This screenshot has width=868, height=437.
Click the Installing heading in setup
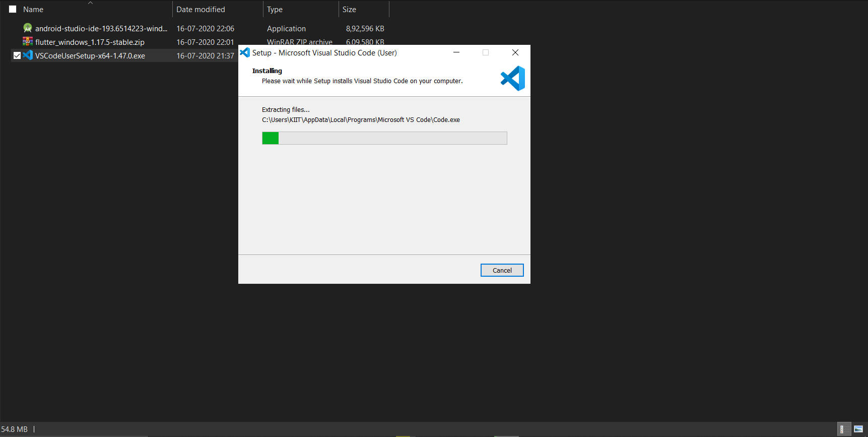(267, 71)
